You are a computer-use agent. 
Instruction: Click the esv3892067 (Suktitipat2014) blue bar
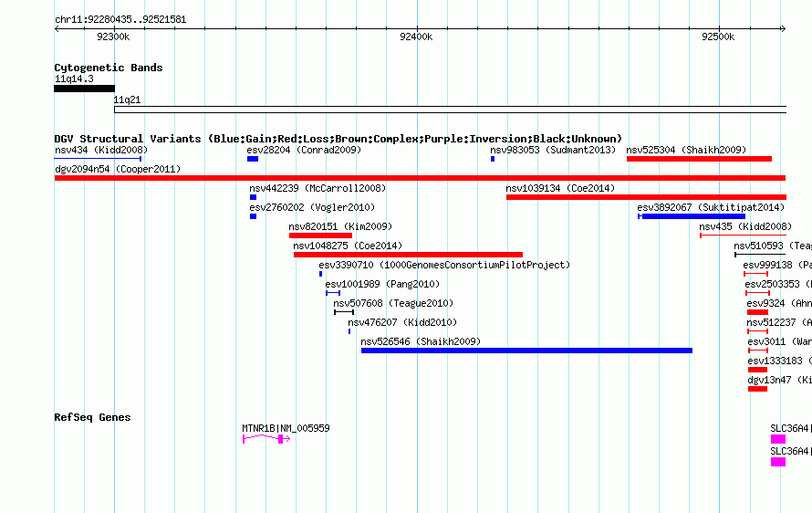[x=692, y=216]
